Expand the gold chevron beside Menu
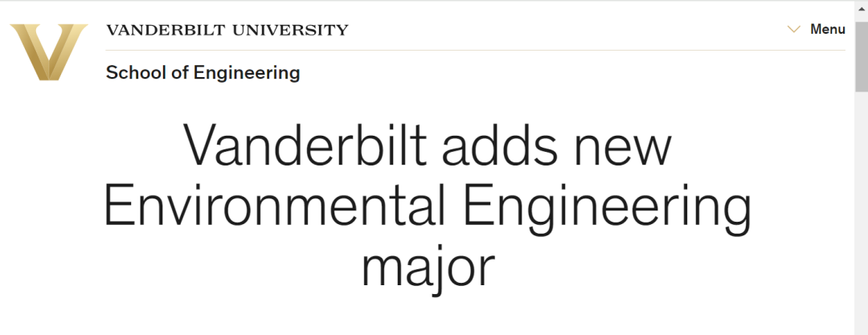Image resolution: width=868 pixels, height=335 pixels. (794, 30)
